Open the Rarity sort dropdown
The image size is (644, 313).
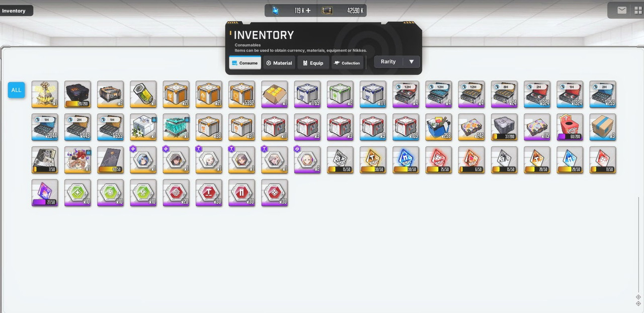(x=397, y=62)
